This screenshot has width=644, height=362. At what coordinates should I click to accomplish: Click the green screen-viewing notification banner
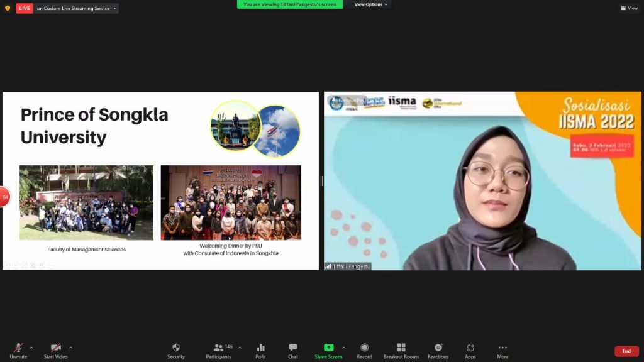click(290, 4)
